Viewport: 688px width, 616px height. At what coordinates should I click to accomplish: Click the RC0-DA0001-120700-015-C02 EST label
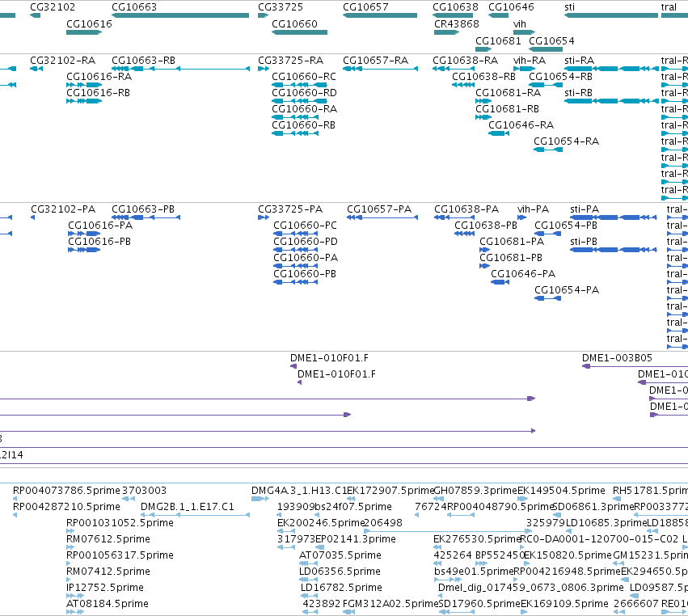[x=599, y=538]
